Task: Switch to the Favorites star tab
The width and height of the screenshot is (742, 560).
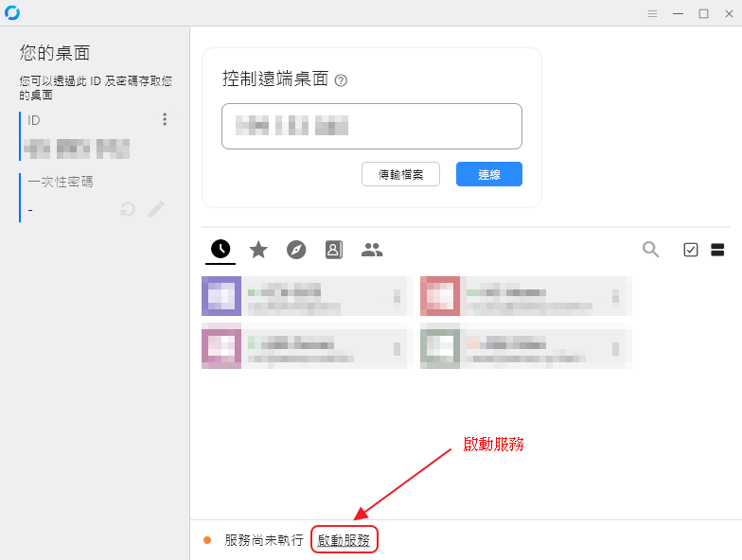Action: click(x=258, y=250)
